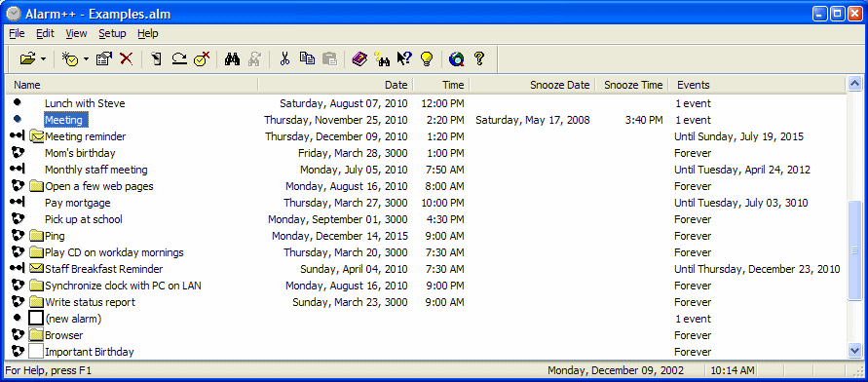Screen dimensions: 868x382
Task: Click the context help arrow-question icon
Action: [404, 58]
